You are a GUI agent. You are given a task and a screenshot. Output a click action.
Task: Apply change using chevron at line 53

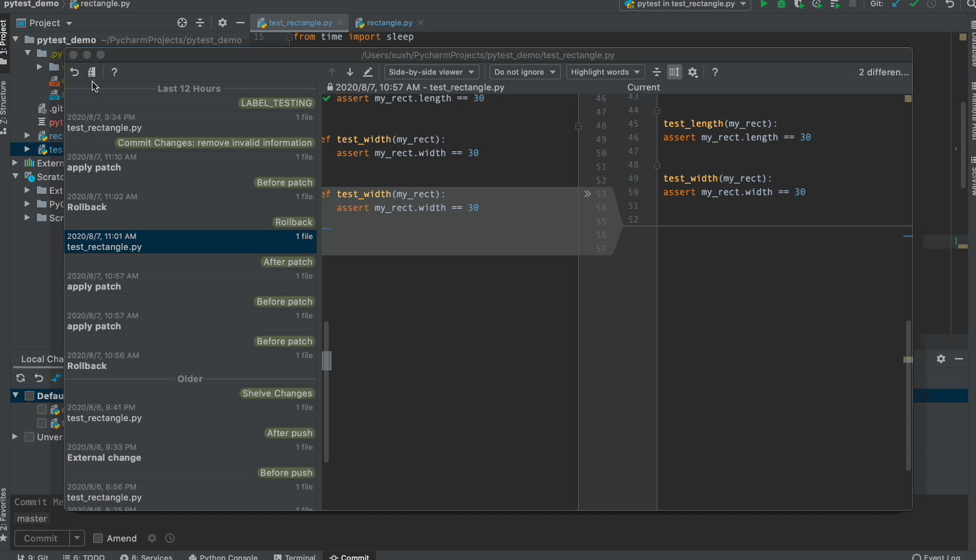pos(587,194)
